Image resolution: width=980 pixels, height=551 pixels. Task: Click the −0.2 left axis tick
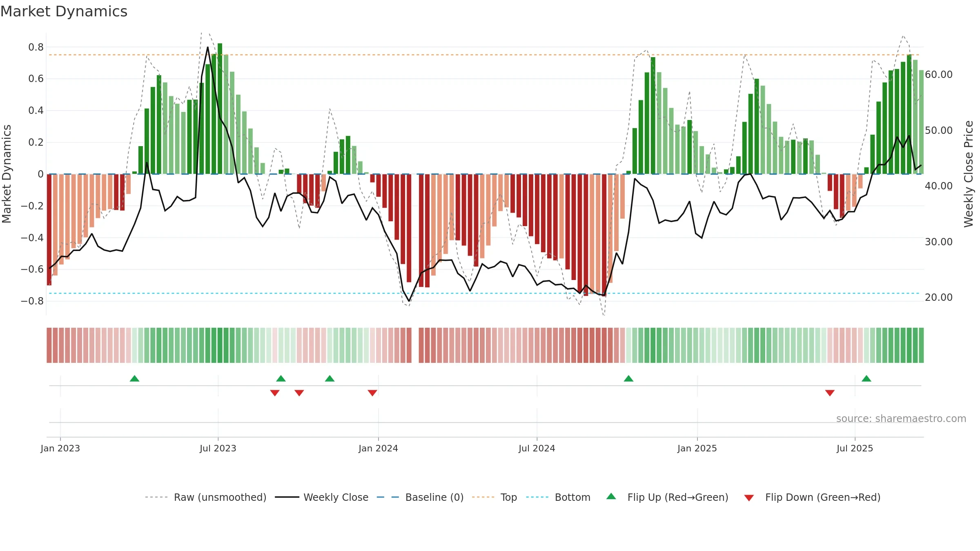(x=32, y=206)
